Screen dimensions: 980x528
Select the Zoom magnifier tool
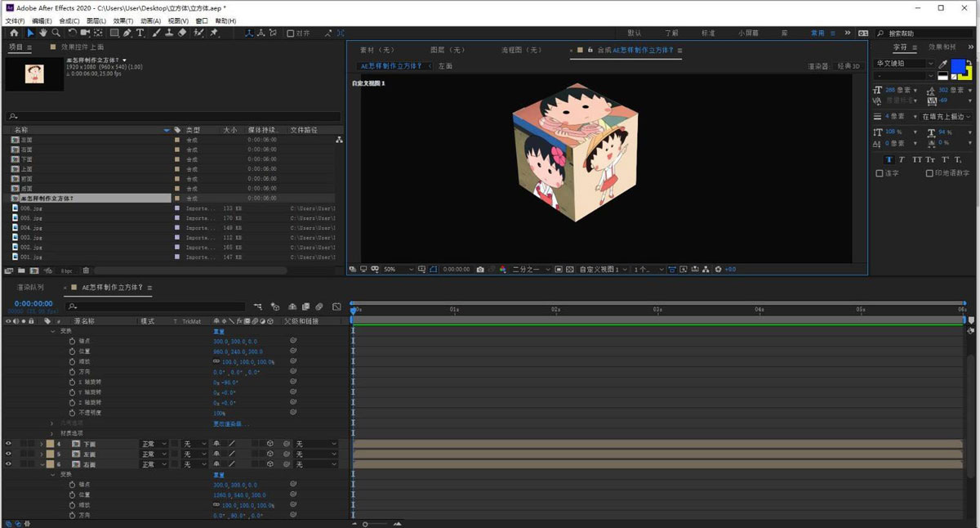pos(56,33)
